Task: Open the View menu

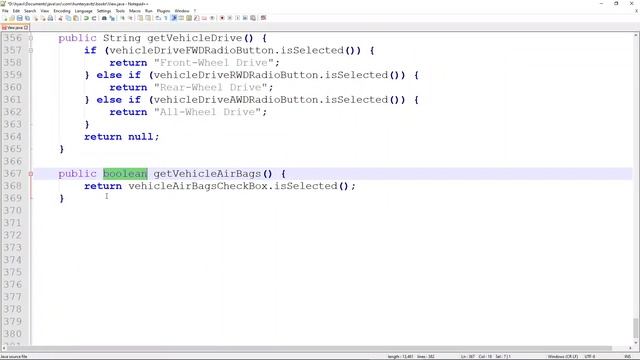Action: point(44,11)
